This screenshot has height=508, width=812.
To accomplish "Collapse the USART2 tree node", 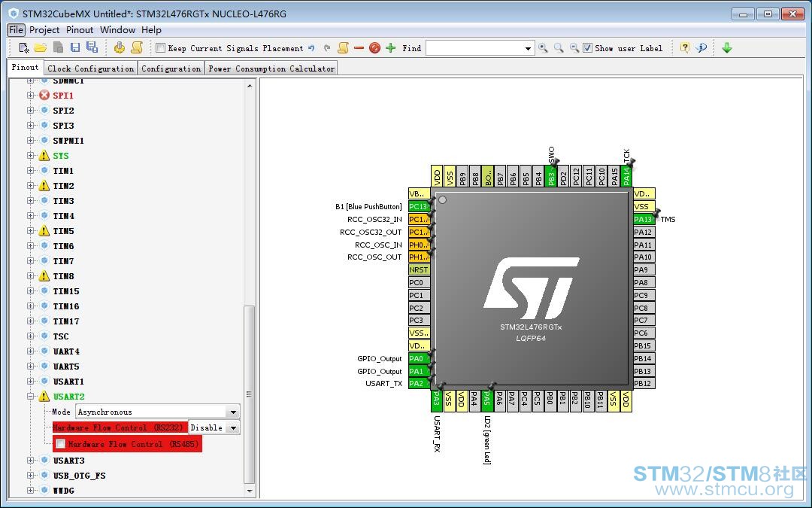I will (31, 397).
